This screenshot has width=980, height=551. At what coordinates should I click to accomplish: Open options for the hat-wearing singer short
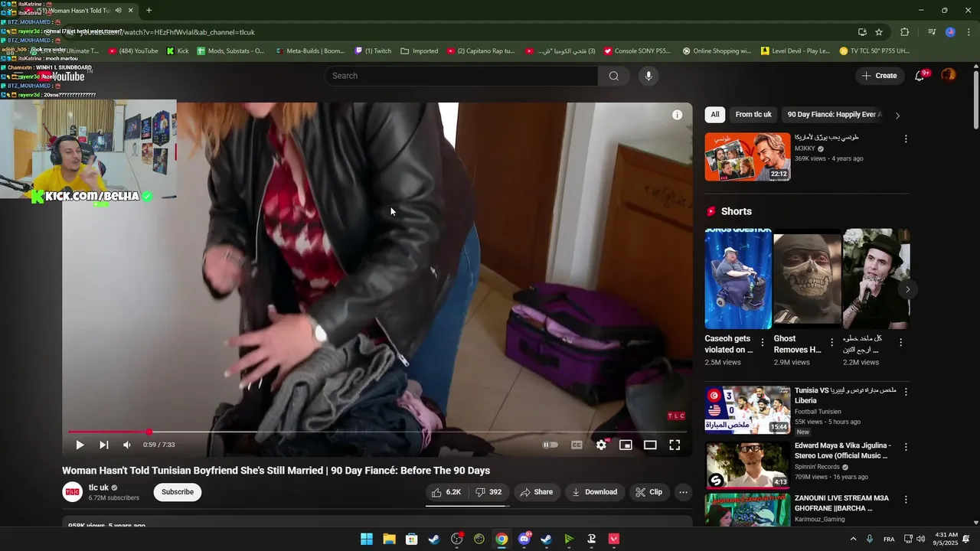tap(900, 343)
